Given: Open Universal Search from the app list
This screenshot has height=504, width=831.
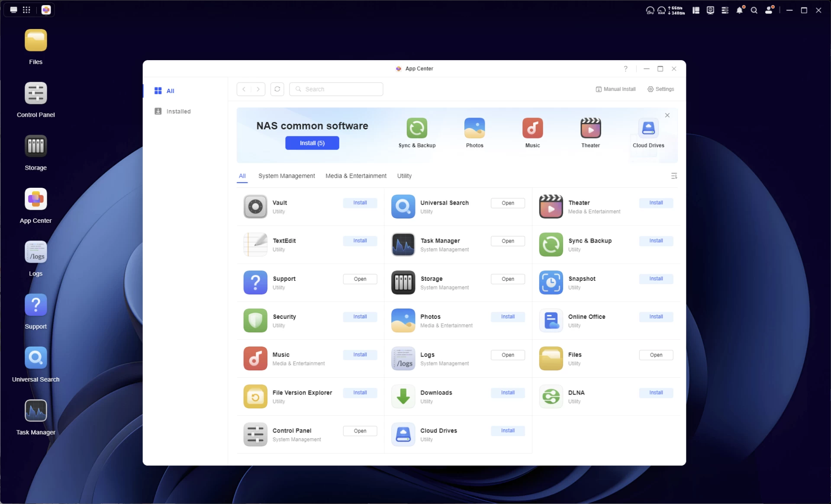Looking at the screenshot, I should pos(508,203).
